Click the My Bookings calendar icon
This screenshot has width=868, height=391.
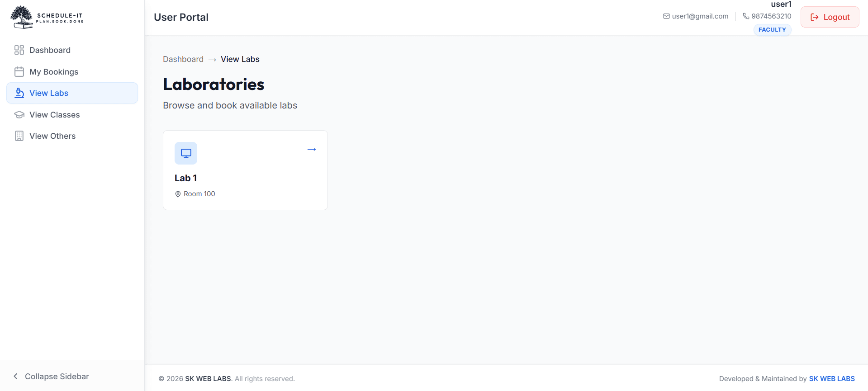pyautogui.click(x=19, y=72)
